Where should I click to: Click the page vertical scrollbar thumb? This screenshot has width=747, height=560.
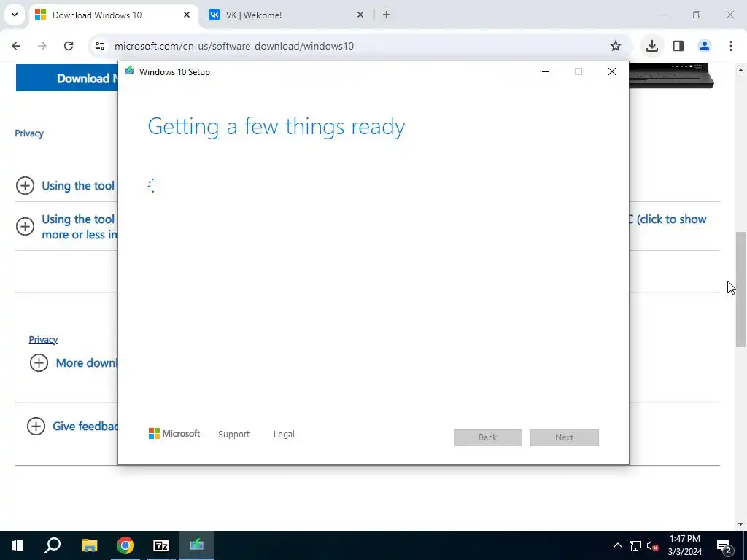pyautogui.click(x=740, y=289)
